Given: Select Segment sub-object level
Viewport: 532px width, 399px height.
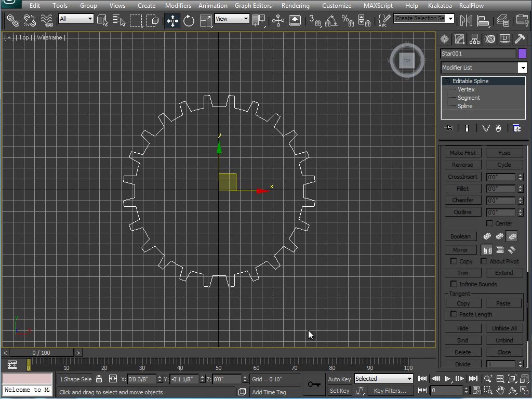Looking at the screenshot, I should (x=469, y=98).
